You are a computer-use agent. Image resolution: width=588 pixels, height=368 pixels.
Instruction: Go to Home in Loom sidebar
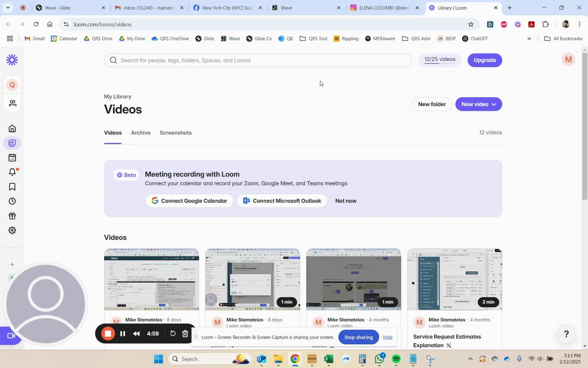pos(12,128)
